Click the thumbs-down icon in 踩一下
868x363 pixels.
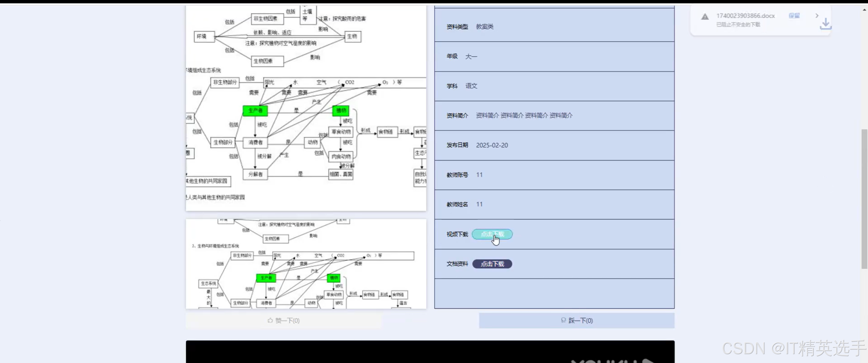coord(563,320)
